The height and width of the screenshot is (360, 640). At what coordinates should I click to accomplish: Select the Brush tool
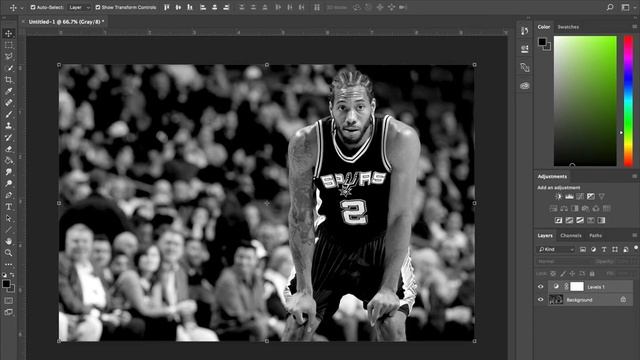coord(9,114)
